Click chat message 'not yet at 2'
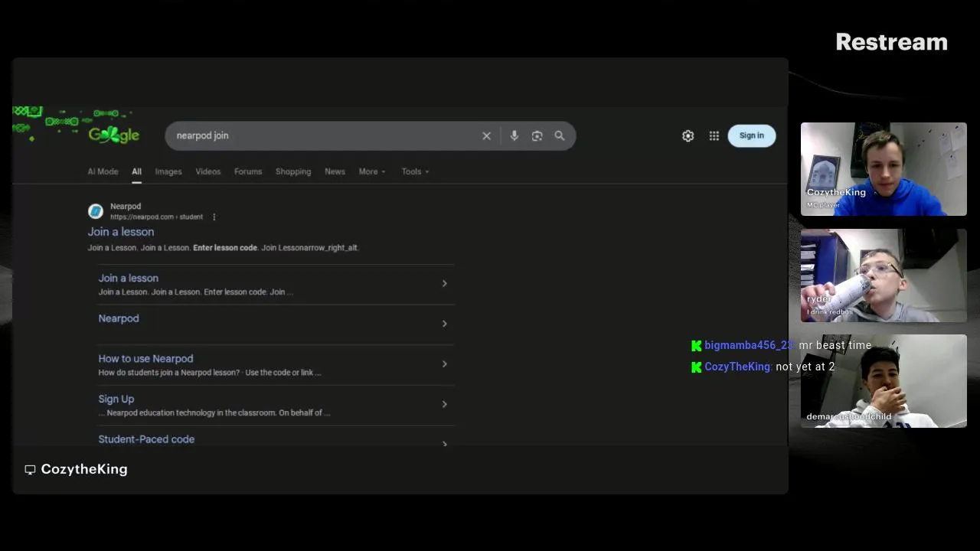Viewport: 980px width, 551px height. [805, 367]
